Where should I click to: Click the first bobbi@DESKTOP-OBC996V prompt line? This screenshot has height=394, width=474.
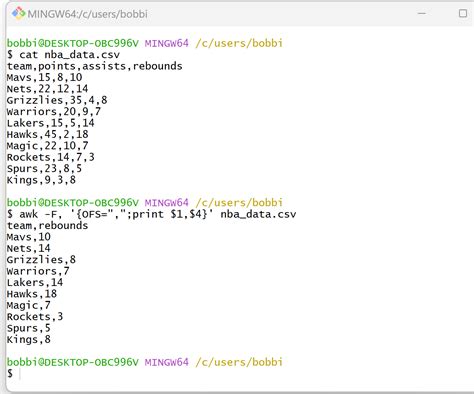click(x=145, y=43)
